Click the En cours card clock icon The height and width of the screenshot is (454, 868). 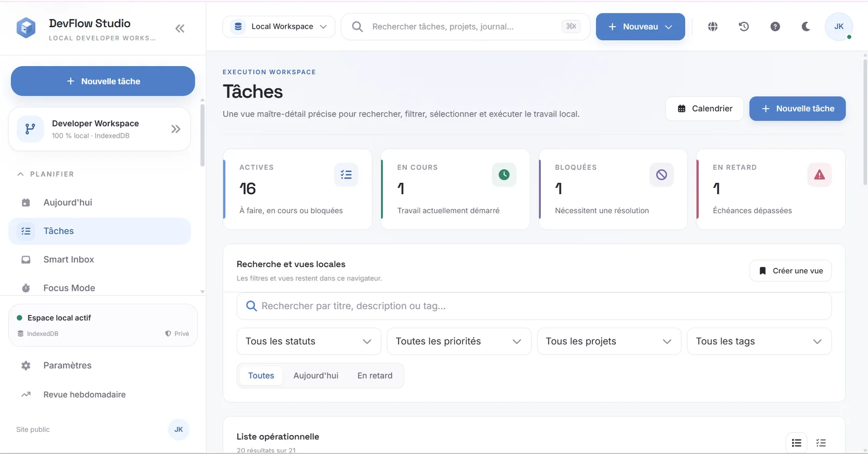(504, 175)
